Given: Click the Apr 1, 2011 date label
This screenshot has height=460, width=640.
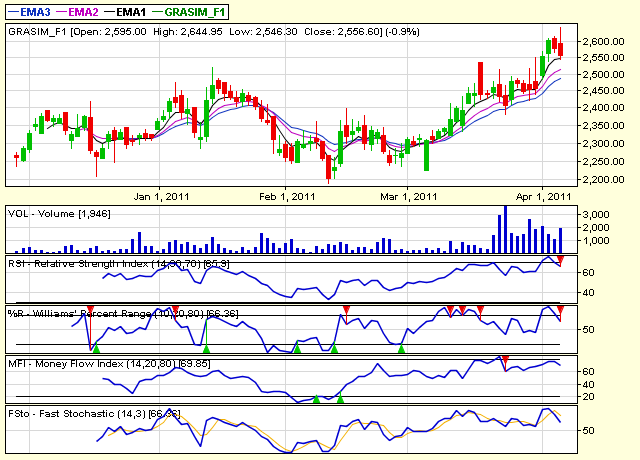Looking at the screenshot, I should [543, 197].
